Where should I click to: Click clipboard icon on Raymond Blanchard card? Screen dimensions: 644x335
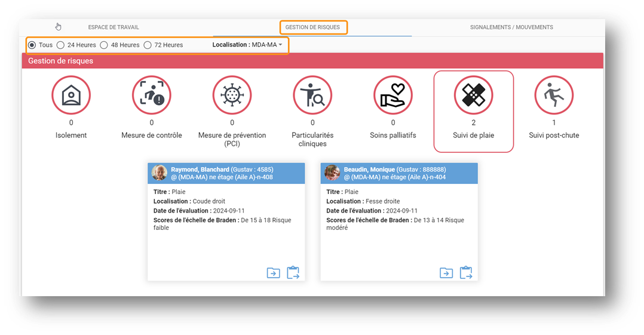(293, 273)
